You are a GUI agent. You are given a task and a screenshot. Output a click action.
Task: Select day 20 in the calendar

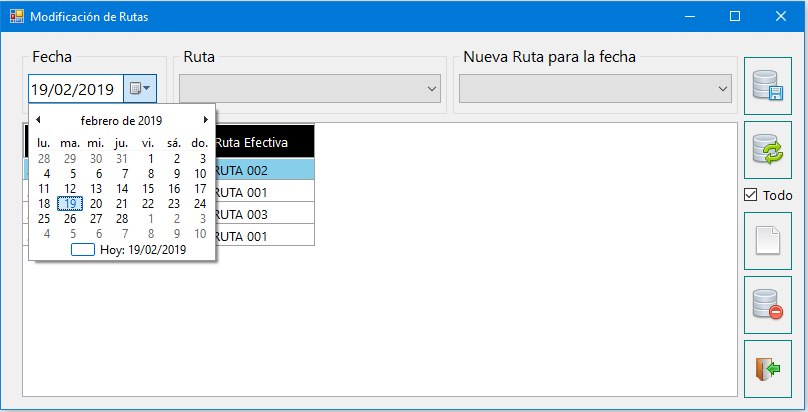96,204
